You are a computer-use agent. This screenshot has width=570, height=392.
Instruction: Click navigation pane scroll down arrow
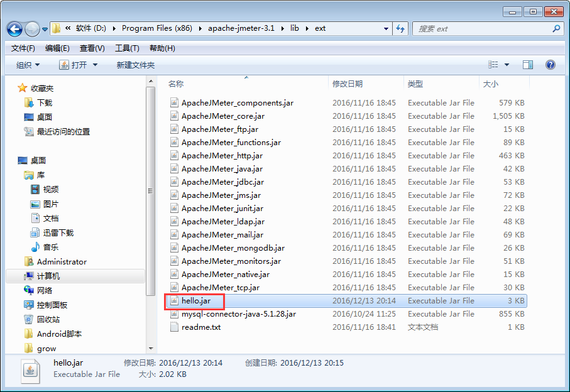[x=151, y=349]
